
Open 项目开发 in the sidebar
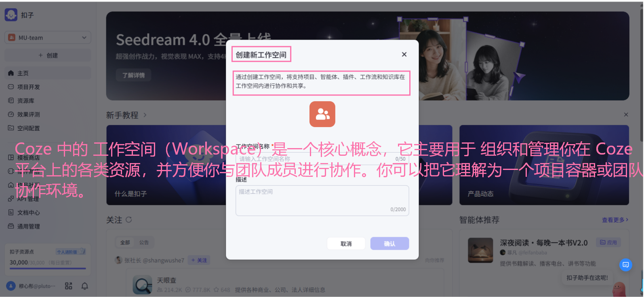click(x=48, y=87)
